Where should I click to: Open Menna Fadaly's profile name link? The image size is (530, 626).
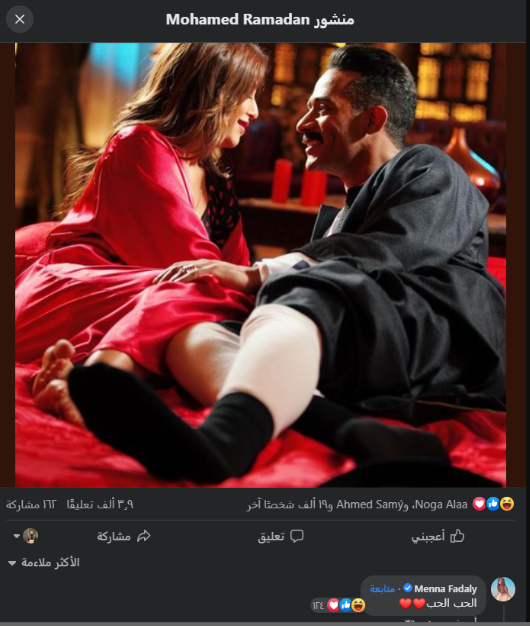click(445, 588)
